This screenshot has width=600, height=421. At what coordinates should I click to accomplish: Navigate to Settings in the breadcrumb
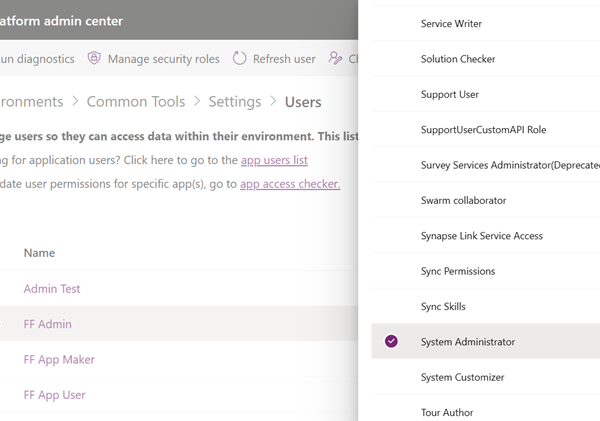[x=235, y=102]
